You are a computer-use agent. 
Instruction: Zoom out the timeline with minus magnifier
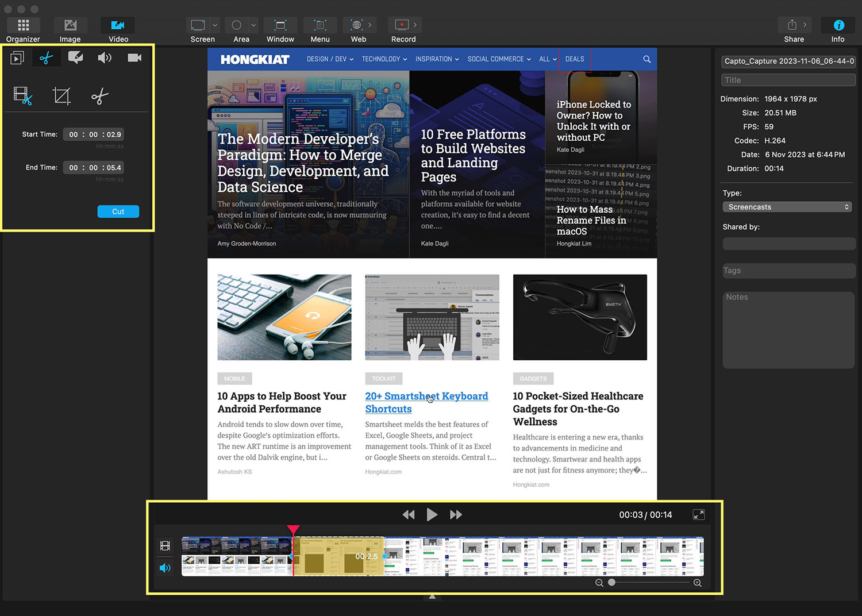(x=599, y=583)
